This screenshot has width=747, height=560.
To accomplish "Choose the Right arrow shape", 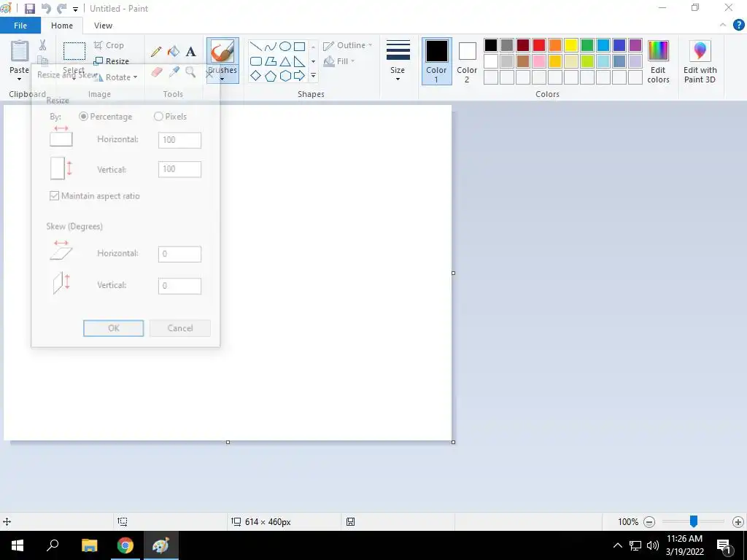I will click(x=299, y=75).
